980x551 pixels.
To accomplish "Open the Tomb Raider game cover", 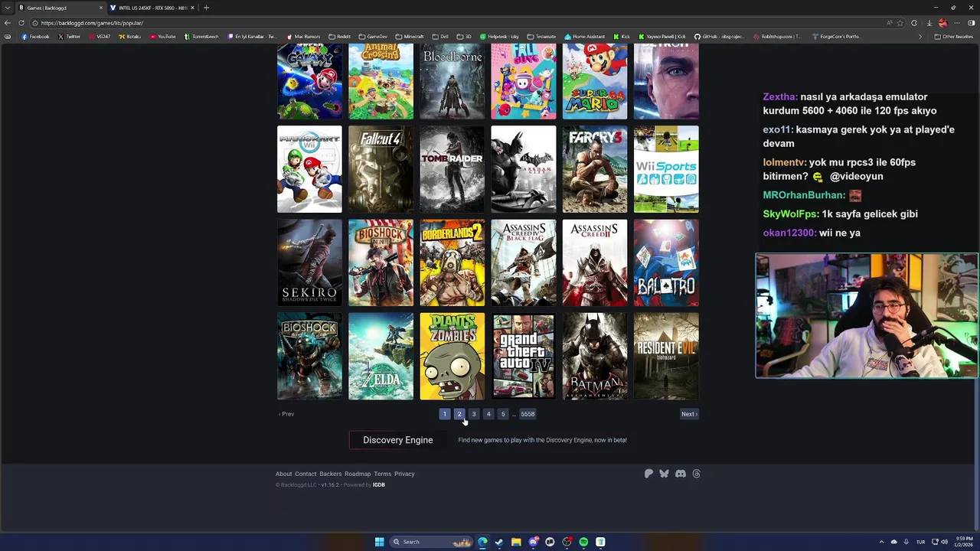I will 452,169.
